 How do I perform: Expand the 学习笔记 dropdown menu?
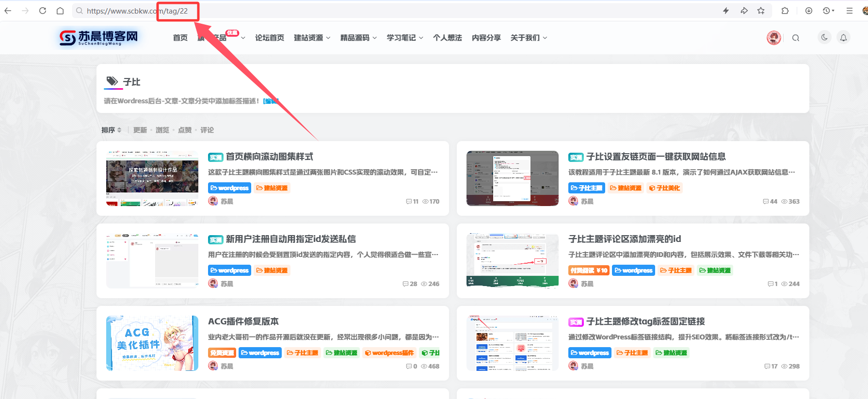click(x=405, y=38)
